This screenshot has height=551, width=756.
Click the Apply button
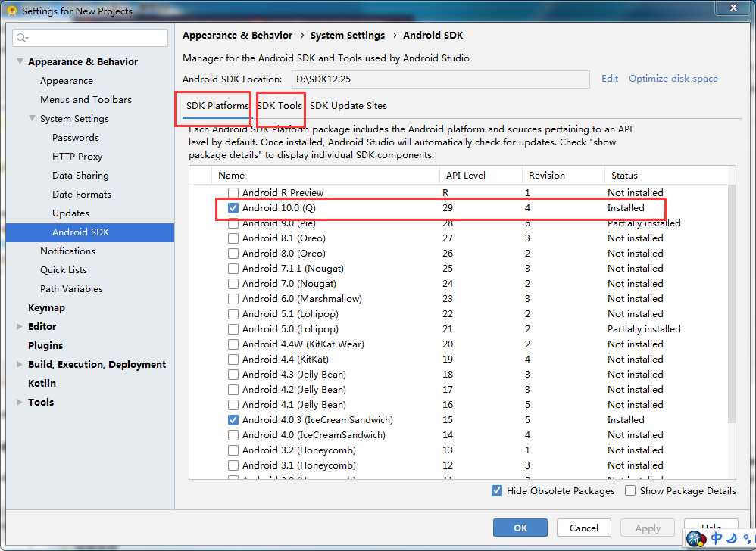point(648,528)
